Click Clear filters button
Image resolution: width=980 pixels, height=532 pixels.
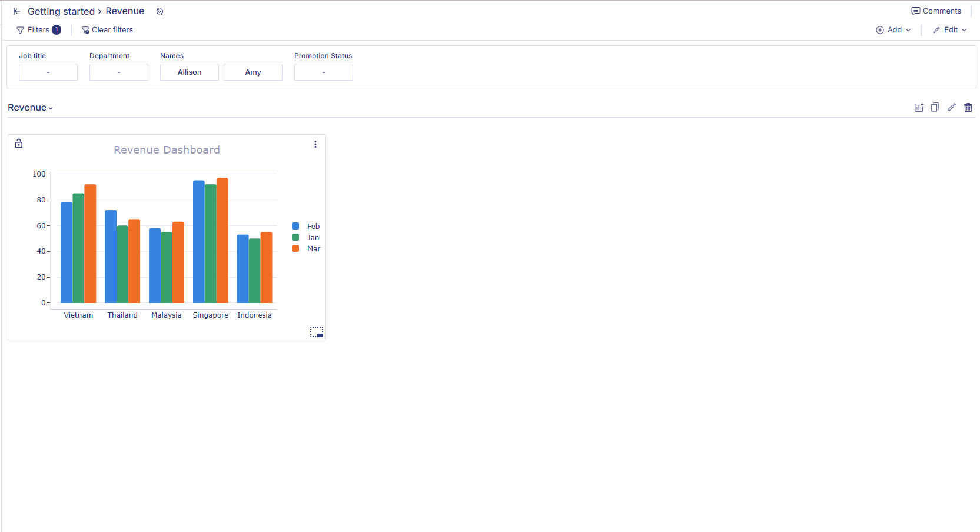(107, 30)
